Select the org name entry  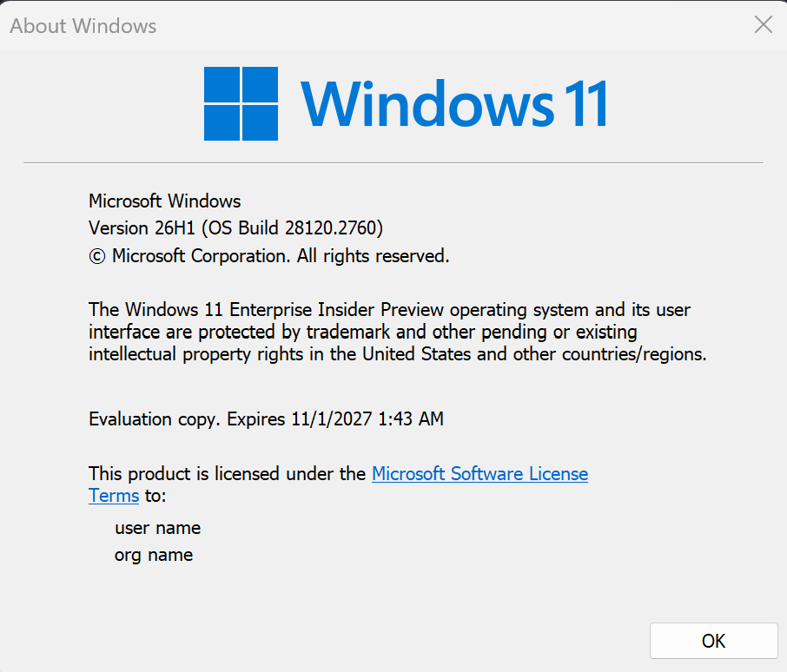tap(154, 555)
